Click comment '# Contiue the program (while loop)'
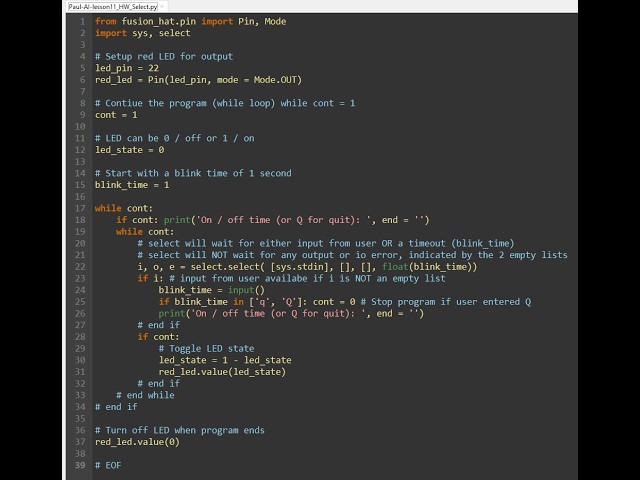Image resolution: width=640 pixels, height=480 pixels. click(x=185, y=103)
